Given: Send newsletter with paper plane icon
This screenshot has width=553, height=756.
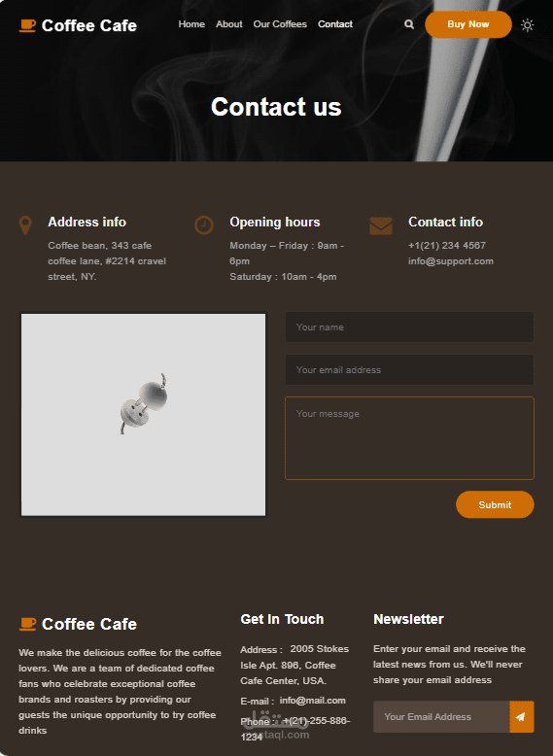Looking at the screenshot, I should (x=521, y=717).
